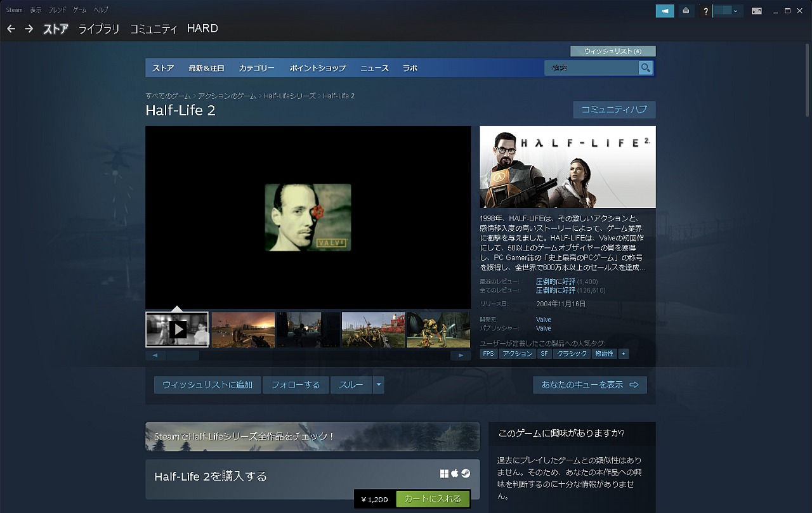This screenshot has width=812, height=513.
Task: Click the Valve developer link
Action: tap(544, 320)
